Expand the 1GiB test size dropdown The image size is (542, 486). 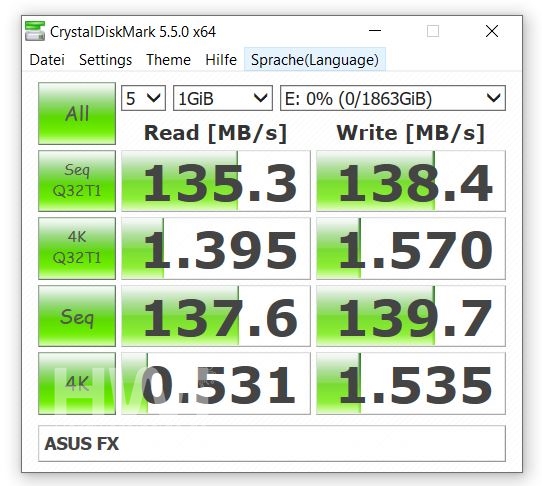click(223, 98)
